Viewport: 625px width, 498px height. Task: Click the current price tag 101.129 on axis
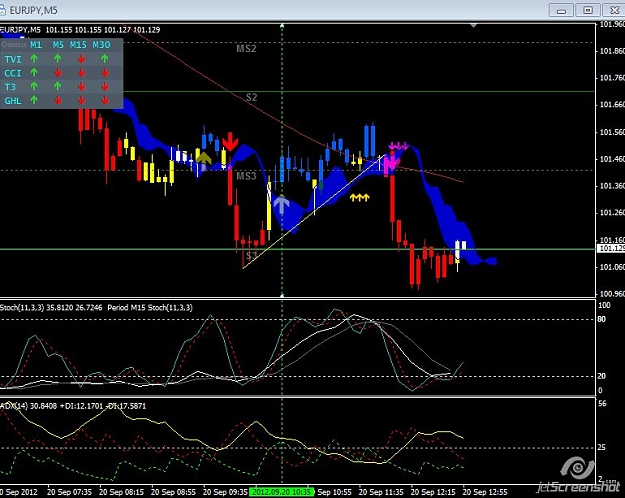(x=611, y=248)
